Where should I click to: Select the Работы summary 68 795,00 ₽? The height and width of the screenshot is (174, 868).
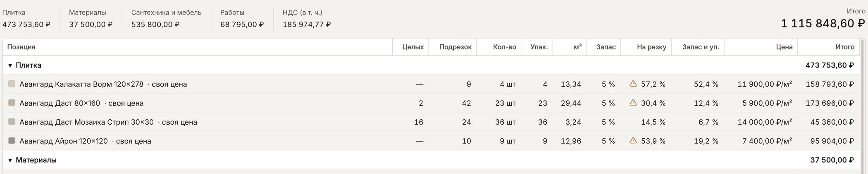(x=242, y=24)
